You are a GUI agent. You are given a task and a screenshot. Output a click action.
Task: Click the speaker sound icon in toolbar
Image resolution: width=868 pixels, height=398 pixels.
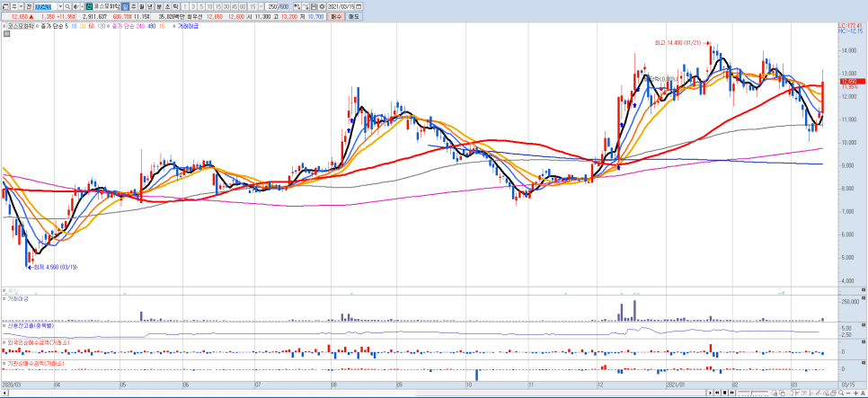(75, 6)
